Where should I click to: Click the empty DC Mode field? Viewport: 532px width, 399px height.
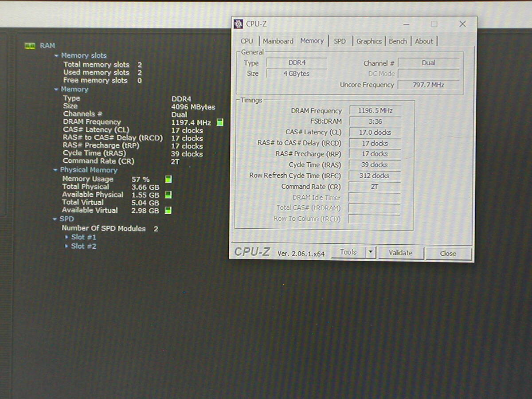click(428, 74)
